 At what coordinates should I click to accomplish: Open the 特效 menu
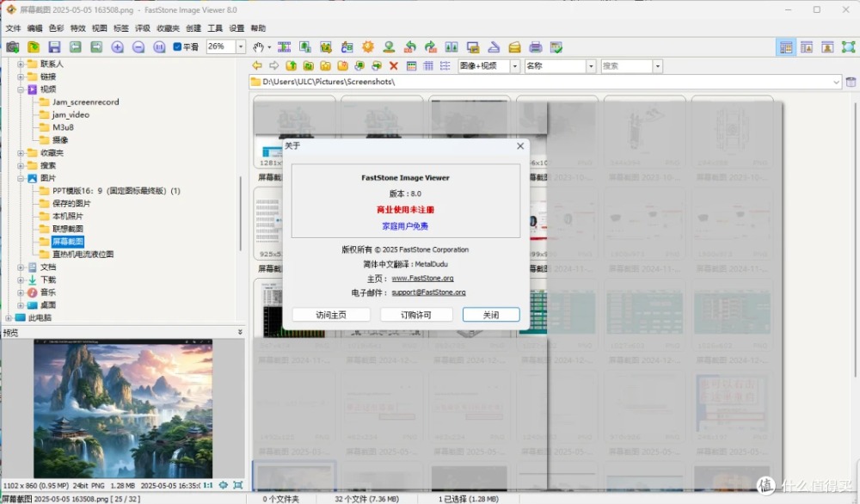[78, 28]
